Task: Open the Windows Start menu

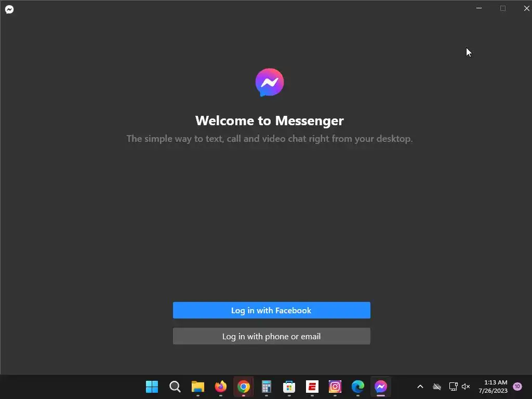Action: tap(152, 387)
